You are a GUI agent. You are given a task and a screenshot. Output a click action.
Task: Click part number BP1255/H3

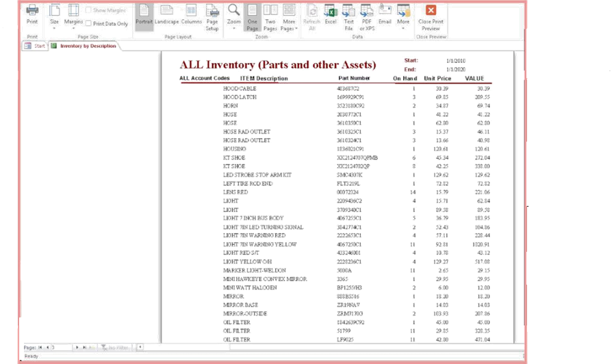pos(349,287)
